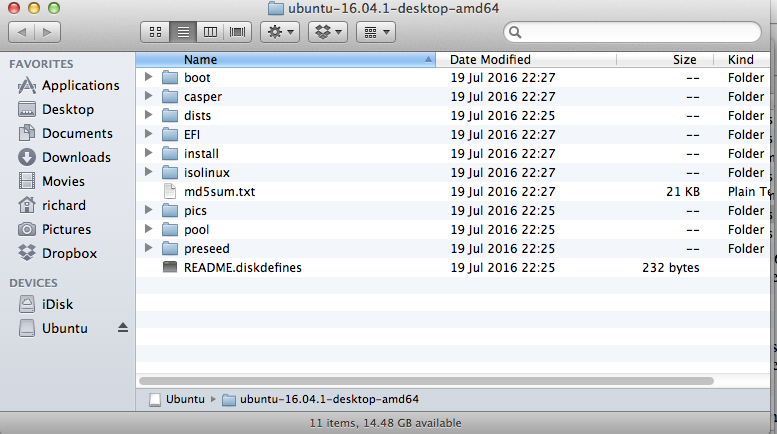Select the md5sum.txt file icon

[170, 191]
